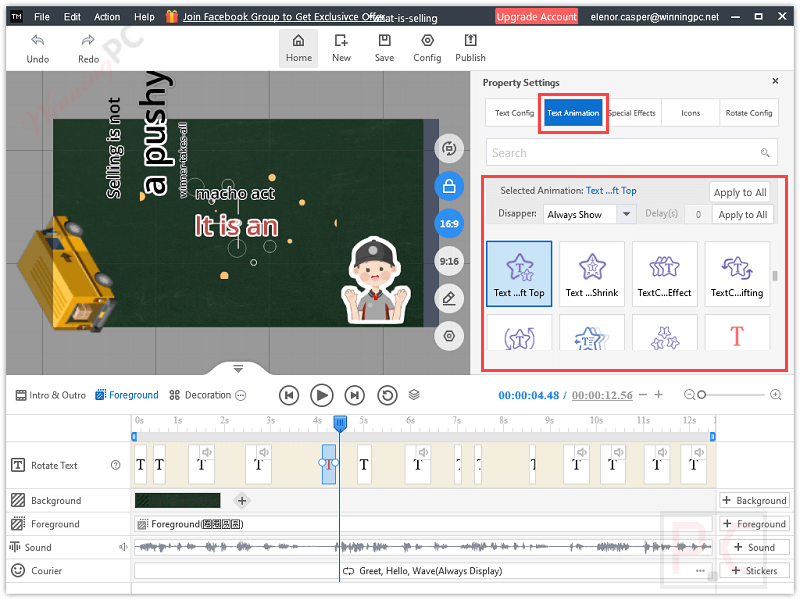The height and width of the screenshot is (600, 800).
Task: Click the more options ellipsis after Decoration
Action: point(241,395)
